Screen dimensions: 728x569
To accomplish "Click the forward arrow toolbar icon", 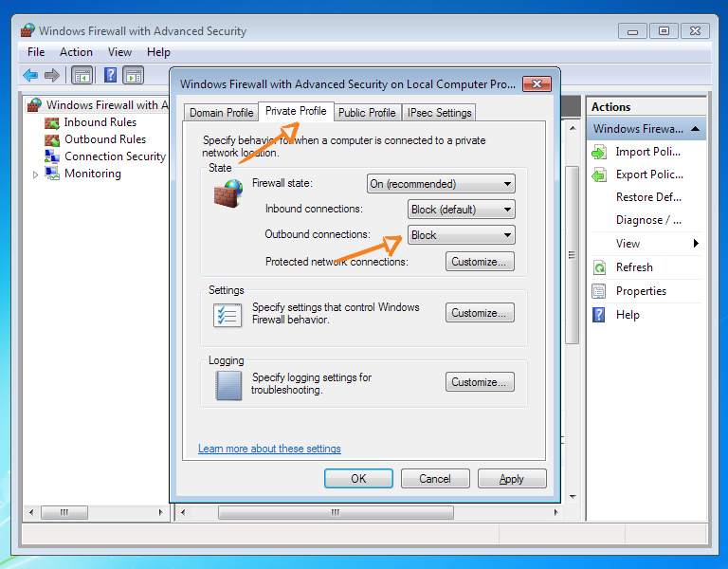I will (x=51, y=75).
